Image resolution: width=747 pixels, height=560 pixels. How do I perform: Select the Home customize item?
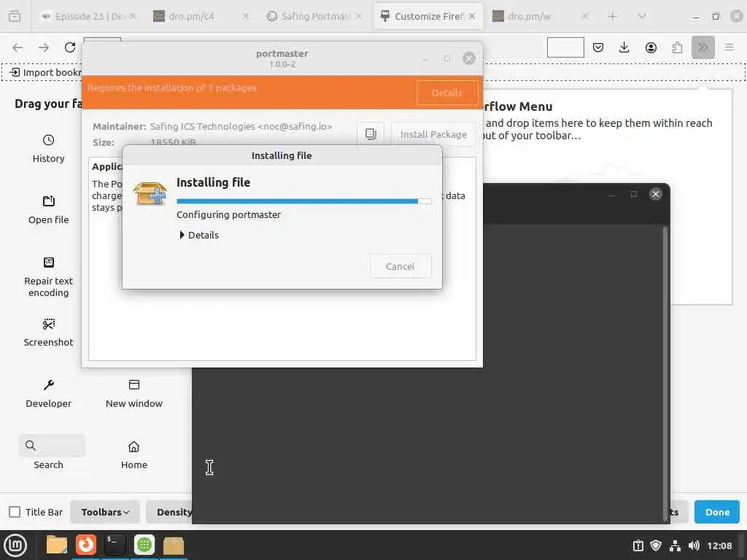[x=134, y=455]
